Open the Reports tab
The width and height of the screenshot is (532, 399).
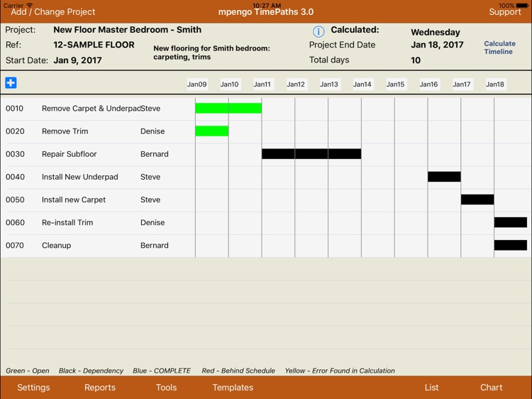pyautogui.click(x=100, y=388)
